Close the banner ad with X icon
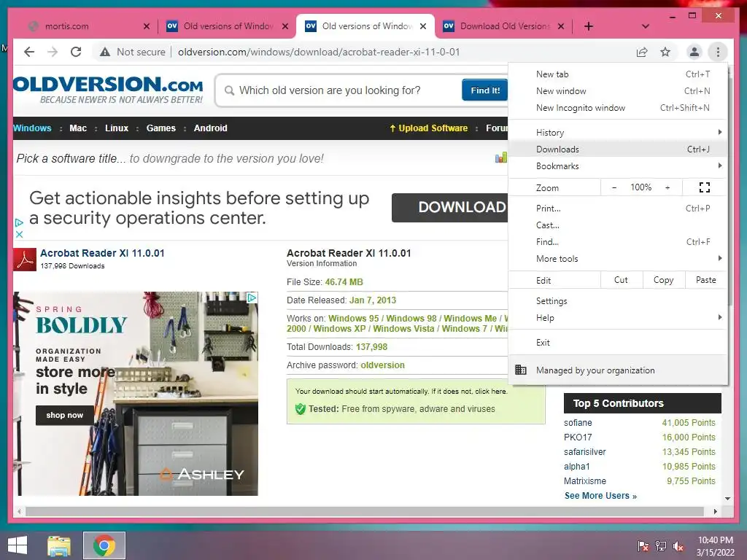Viewport: 747px width, 560px height. 19,234
